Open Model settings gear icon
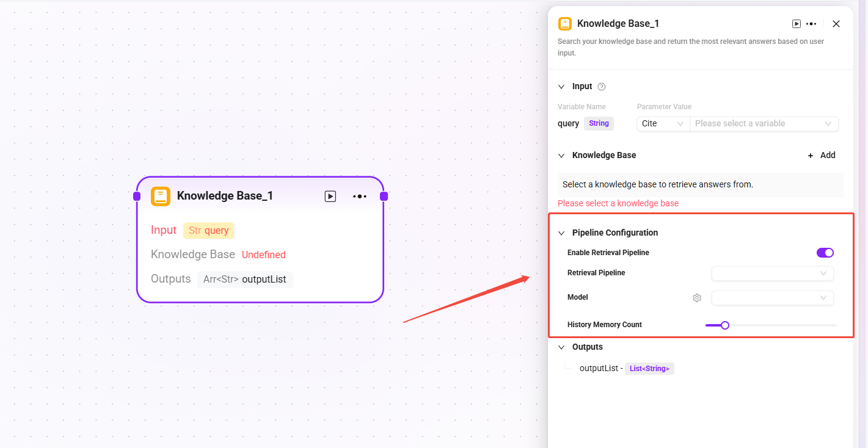Viewport: 868px width, 448px height. click(x=697, y=298)
